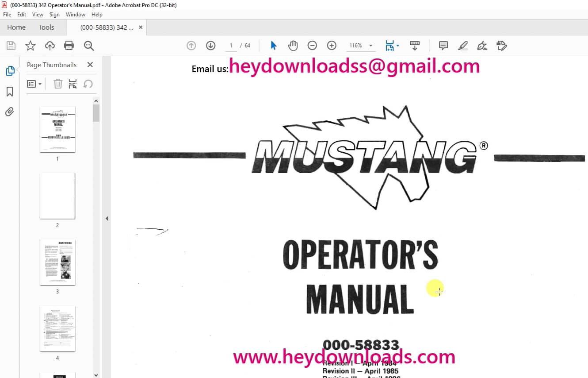This screenshot has height=378, width=588.
Task: Click the thumbnail panel scrollbar handle
Action: pyautogui.click(x=96, y=113)
